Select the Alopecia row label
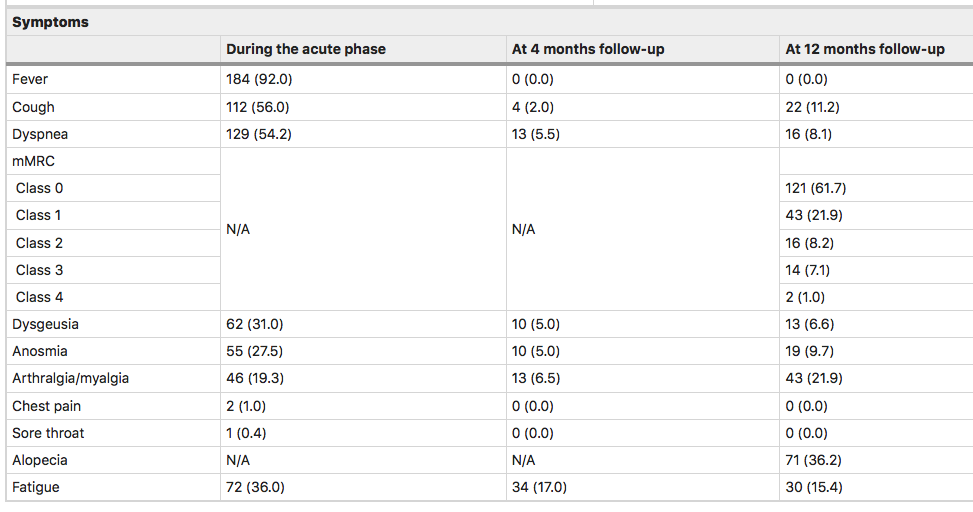 pyautogui.click(x=40, y=460)
